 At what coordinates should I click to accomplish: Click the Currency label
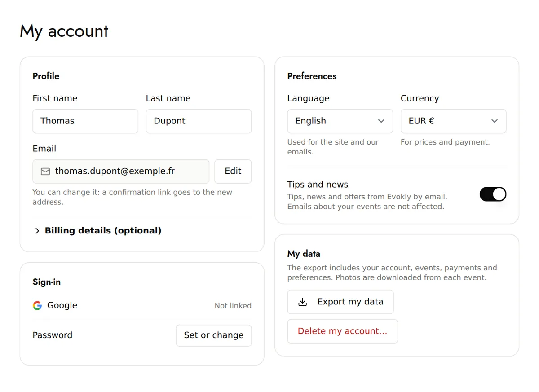click(x=420, y=99)
